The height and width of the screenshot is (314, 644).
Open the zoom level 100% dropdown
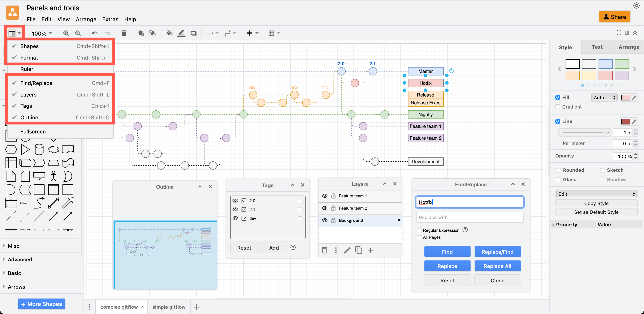[41, 33]
